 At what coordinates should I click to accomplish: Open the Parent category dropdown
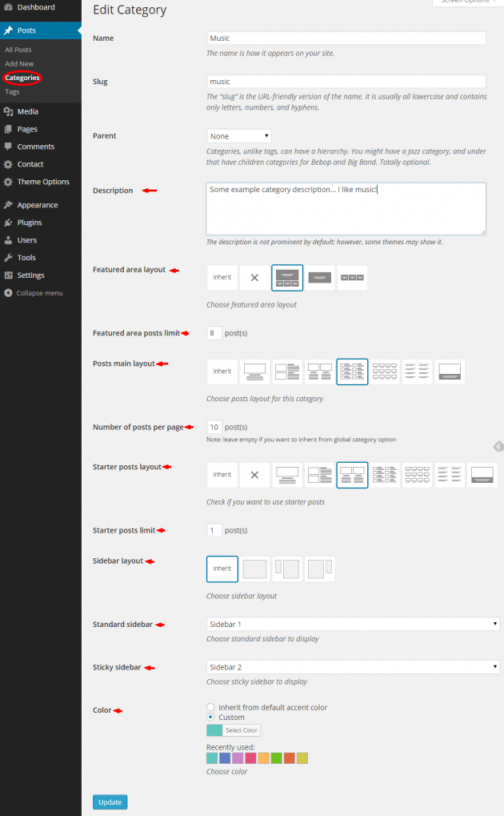point(238,136)
